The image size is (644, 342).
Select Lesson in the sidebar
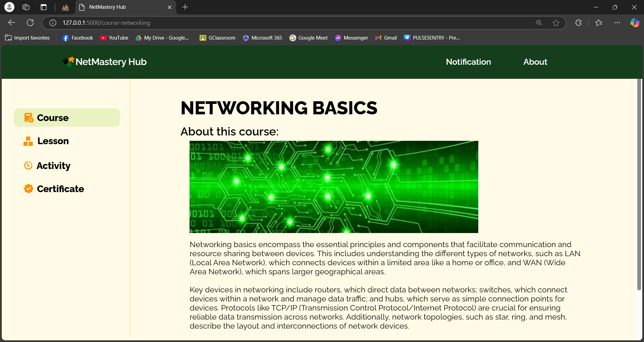(46, 141)
